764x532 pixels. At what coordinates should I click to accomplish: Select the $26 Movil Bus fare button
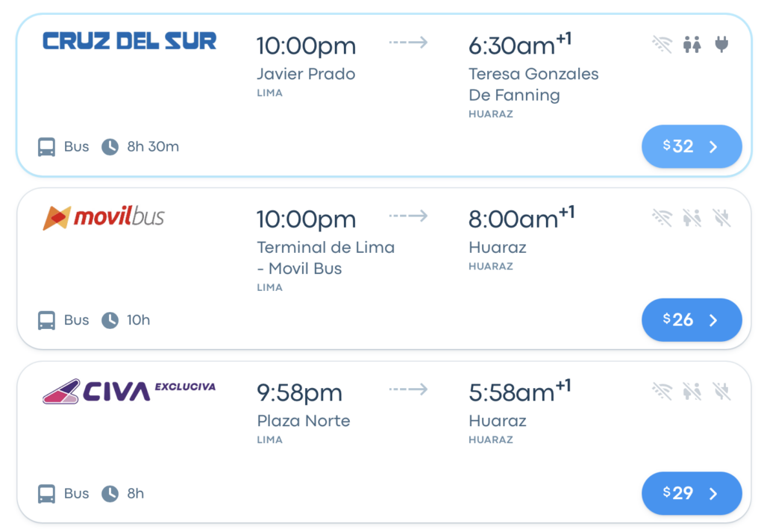(692, 320)
